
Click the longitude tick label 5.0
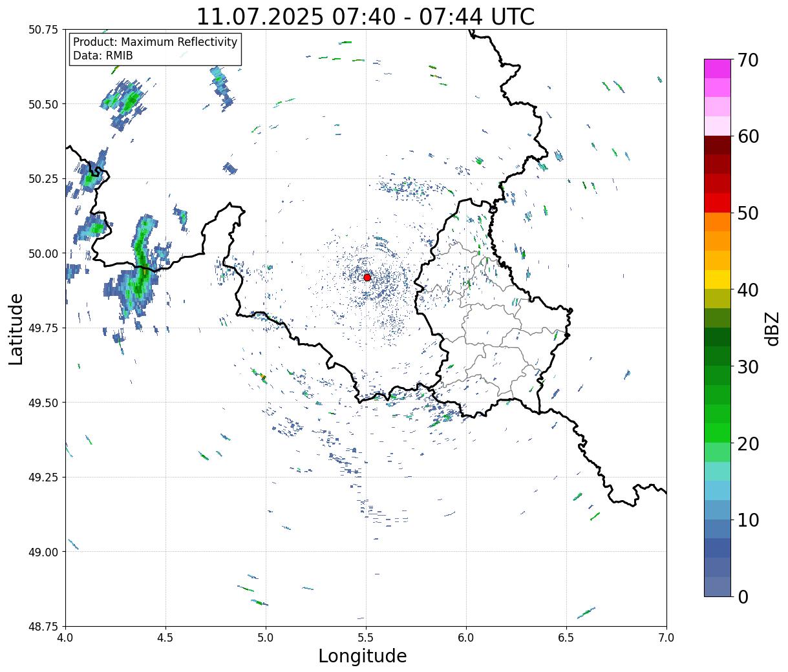tap(266, 637)
